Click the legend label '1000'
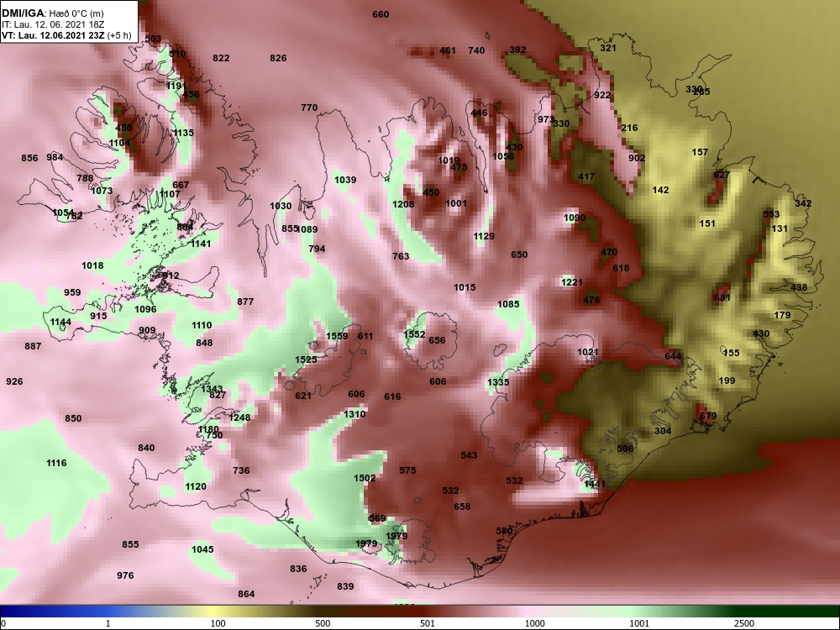Screen dimensions: 840x630 (534, 623)
